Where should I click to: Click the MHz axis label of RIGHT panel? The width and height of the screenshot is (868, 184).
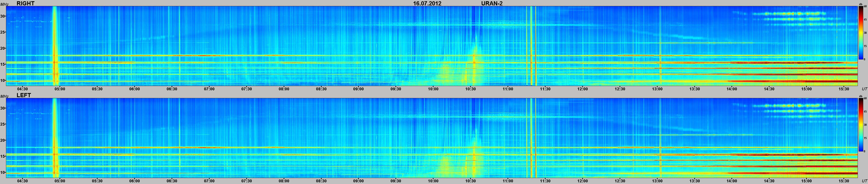coord(4,4)
